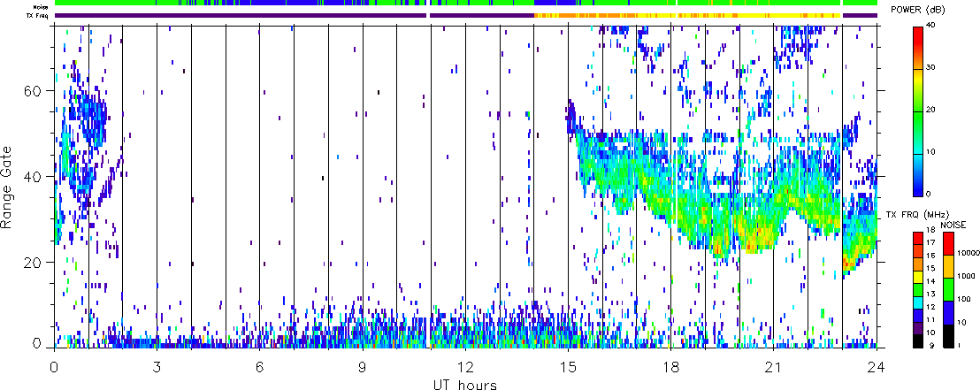980x390 pixels.
Task: Click the TX frequency indicator strip above plot
Action: (465, 15)
